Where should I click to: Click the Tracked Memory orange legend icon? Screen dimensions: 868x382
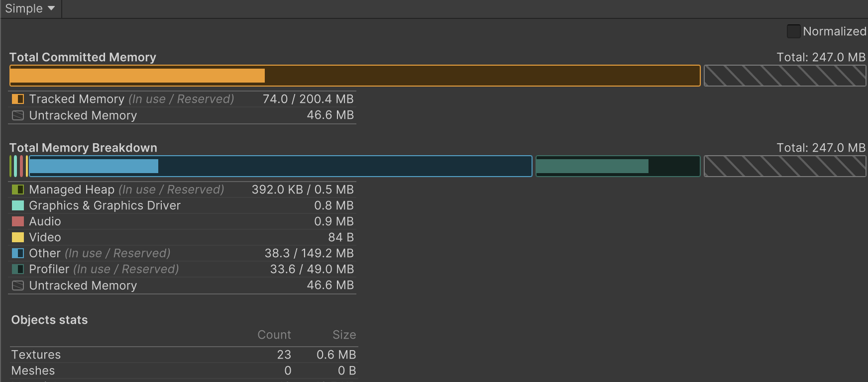(18, 99)
